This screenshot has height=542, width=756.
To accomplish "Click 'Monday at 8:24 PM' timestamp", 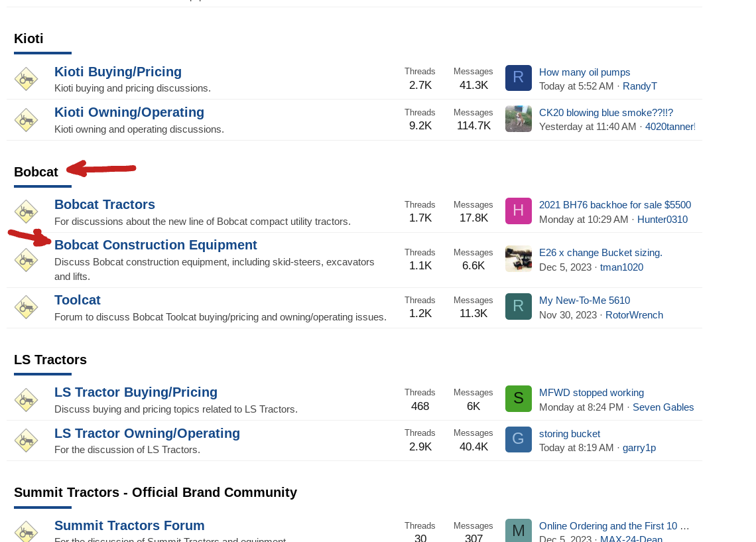I will [581, 407].
